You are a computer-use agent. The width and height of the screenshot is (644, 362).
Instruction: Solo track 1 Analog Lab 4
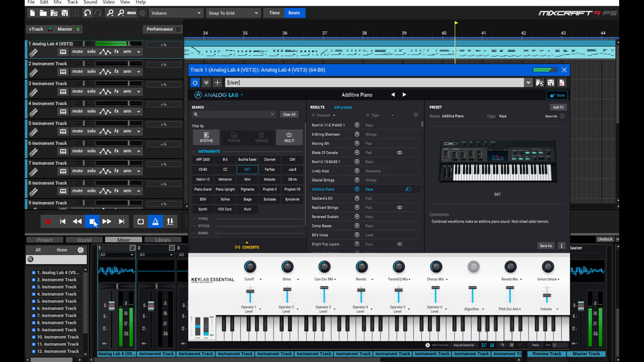pos(91,52)
